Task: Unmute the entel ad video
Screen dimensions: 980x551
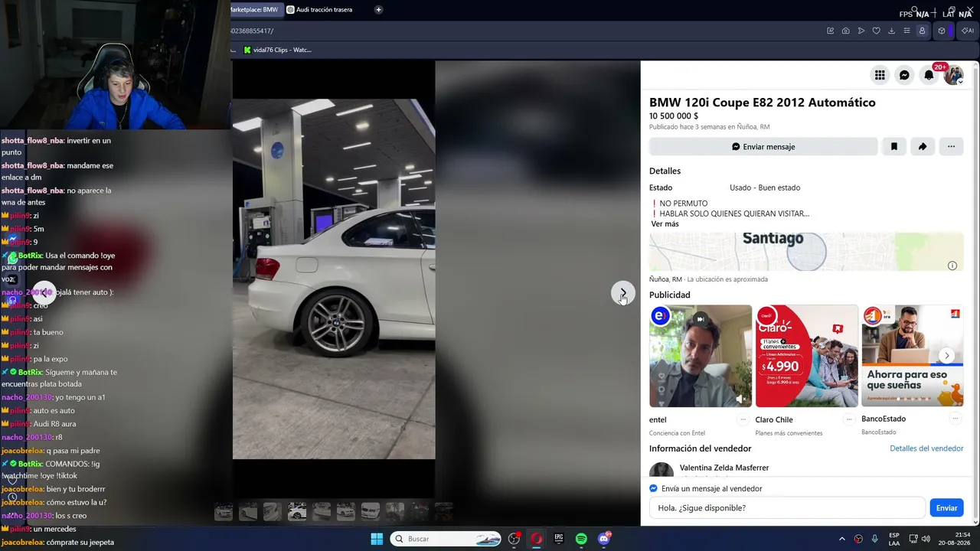Action: click(x=740, y=398)
